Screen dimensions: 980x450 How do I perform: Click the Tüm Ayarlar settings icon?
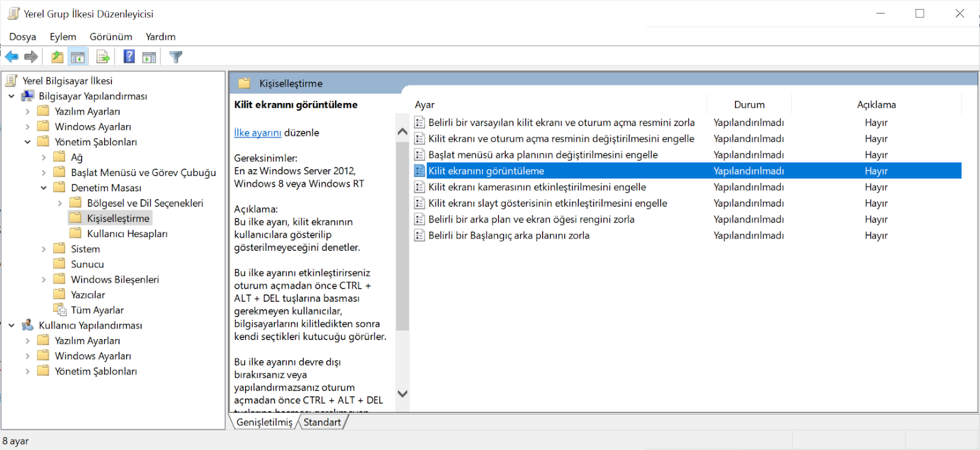click(59, 310)
